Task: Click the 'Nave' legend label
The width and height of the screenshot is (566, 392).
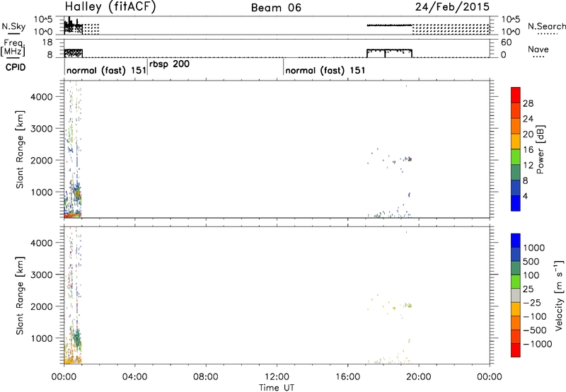Action: [x=538, y=50]
